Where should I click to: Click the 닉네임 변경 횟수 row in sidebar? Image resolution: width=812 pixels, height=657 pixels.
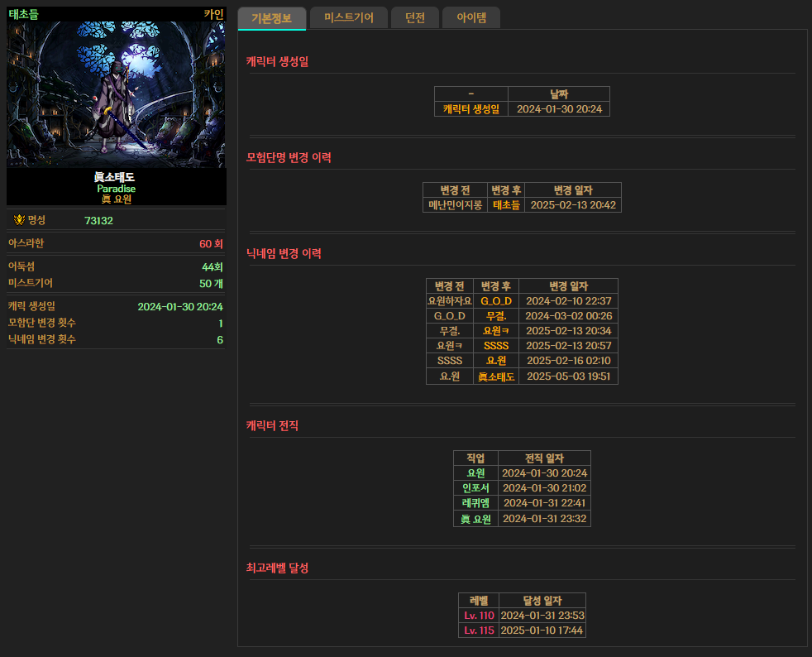coord(116,340)
